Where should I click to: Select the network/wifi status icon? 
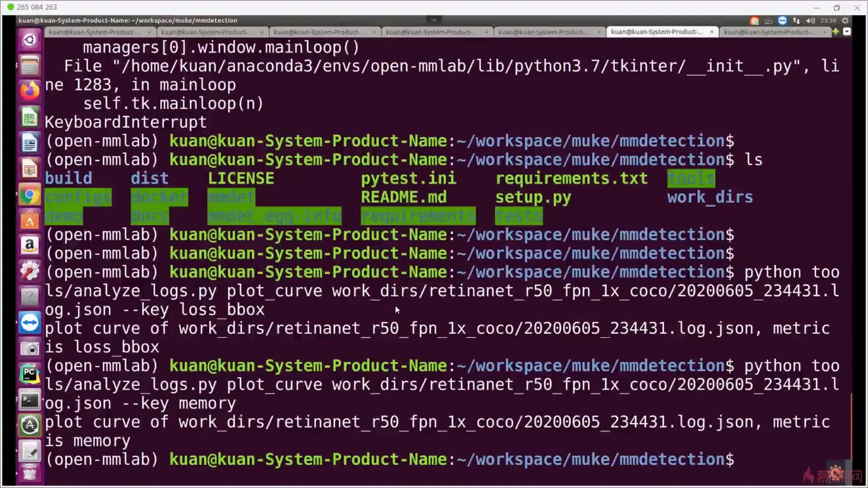click(797, 20)
